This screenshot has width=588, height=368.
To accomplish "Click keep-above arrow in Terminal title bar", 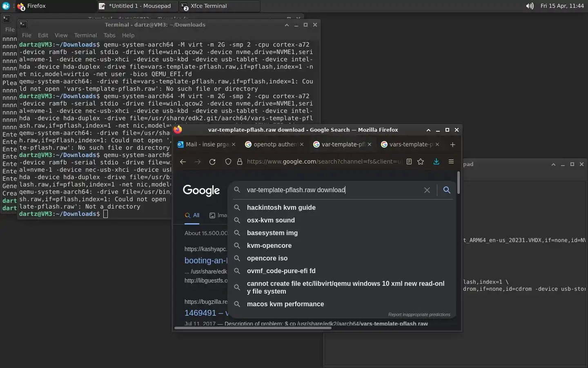I will coord(287,25).
